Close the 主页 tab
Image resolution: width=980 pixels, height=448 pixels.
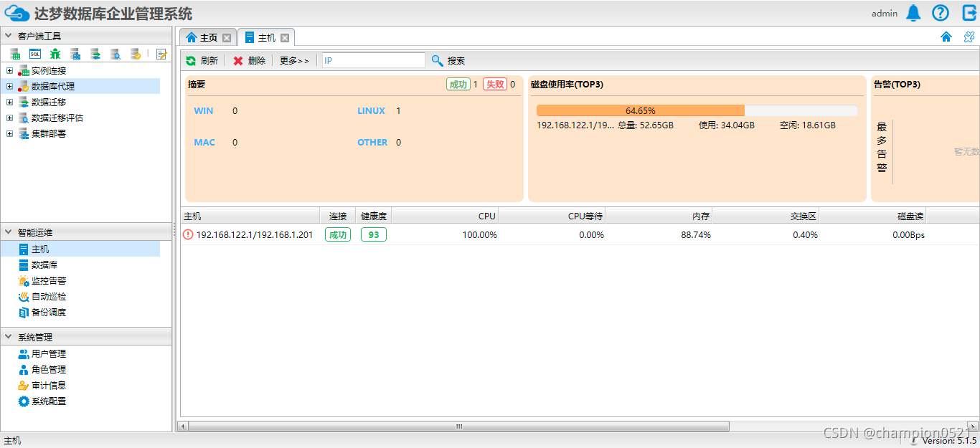click(227, 38)
